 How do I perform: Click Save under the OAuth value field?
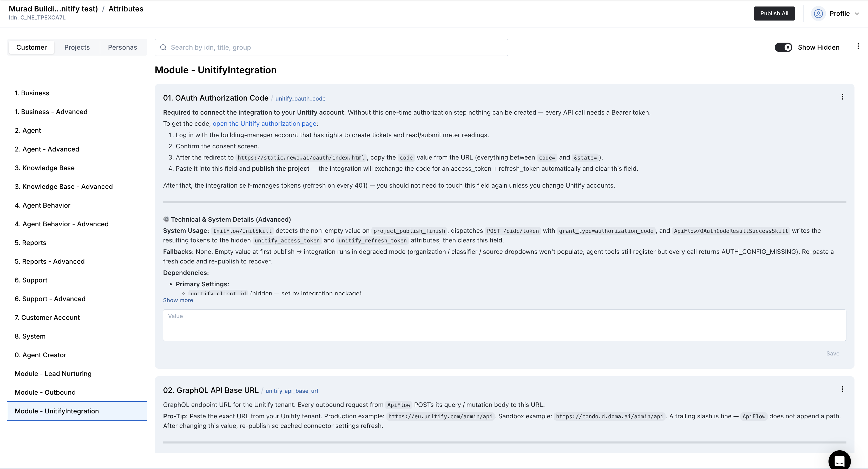point(832,353)
